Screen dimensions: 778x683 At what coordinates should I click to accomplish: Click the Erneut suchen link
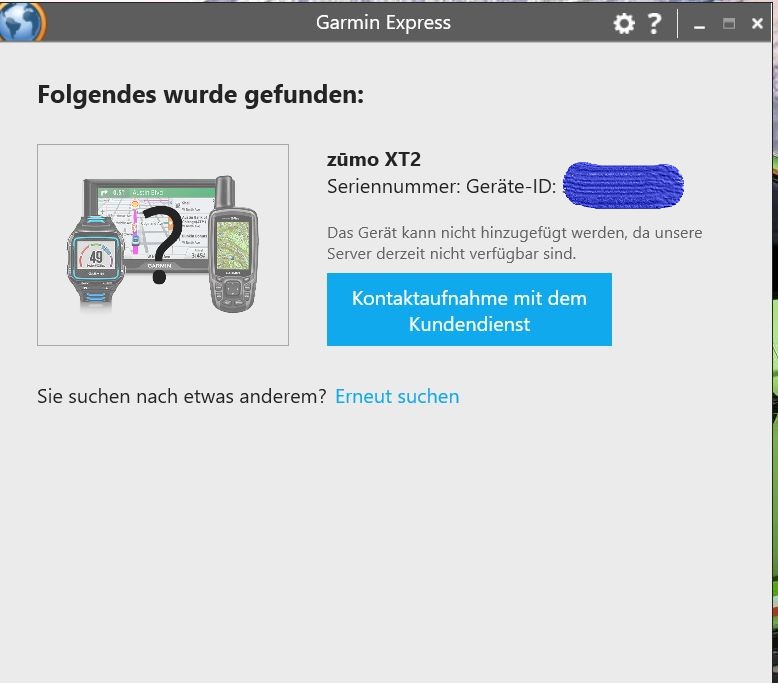pos(397,396)
